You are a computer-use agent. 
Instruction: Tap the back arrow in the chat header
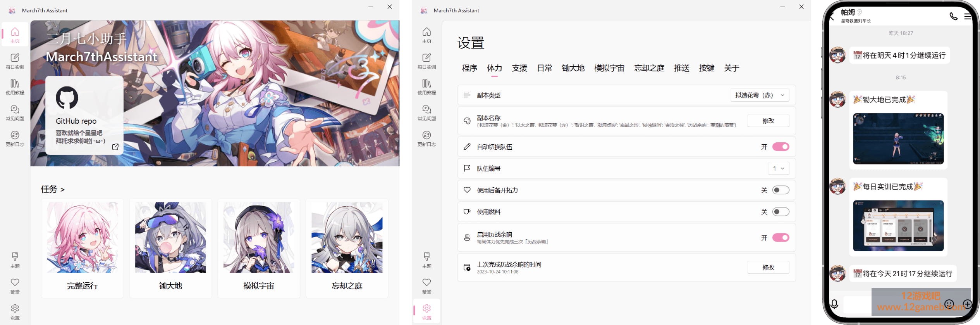(x=832, y=16)
